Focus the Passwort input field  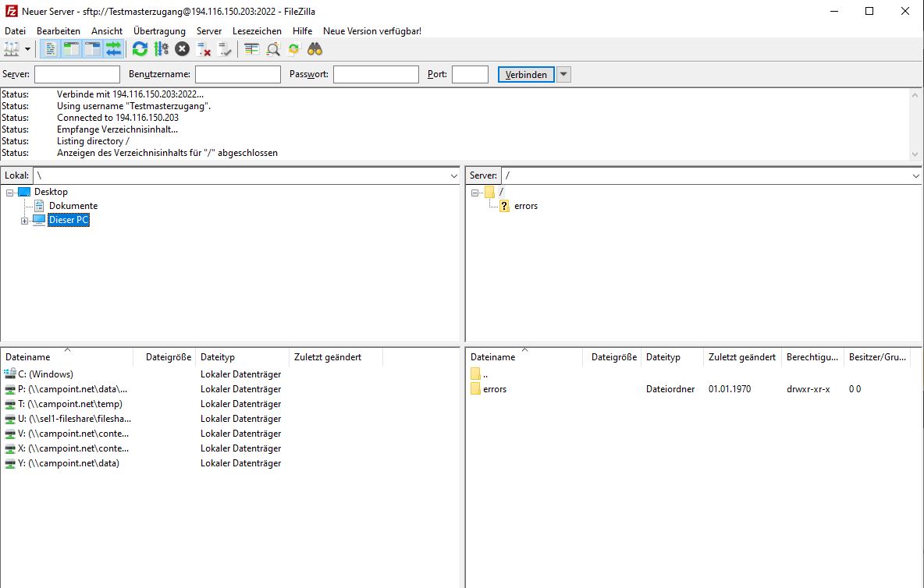point(376,74)
